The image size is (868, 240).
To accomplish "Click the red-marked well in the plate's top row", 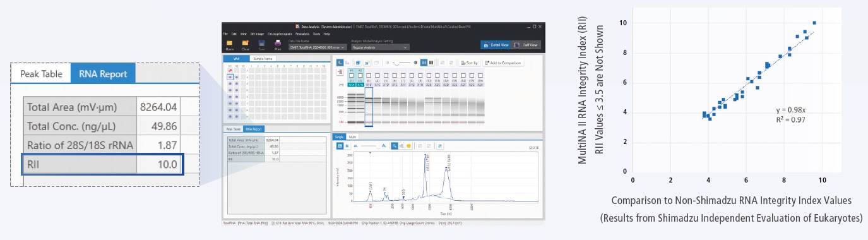I will coord(230,70).
